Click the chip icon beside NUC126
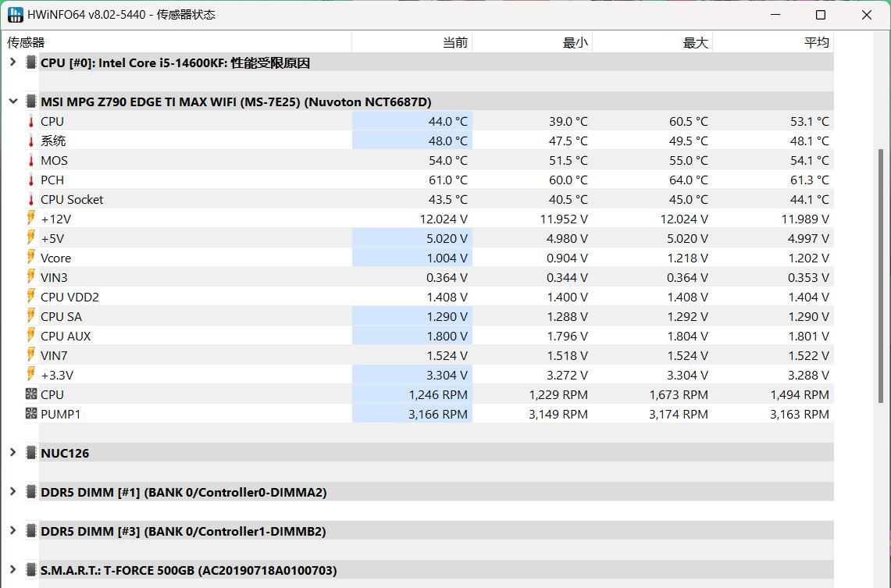 pyautogui.click(x=31, y=453)
